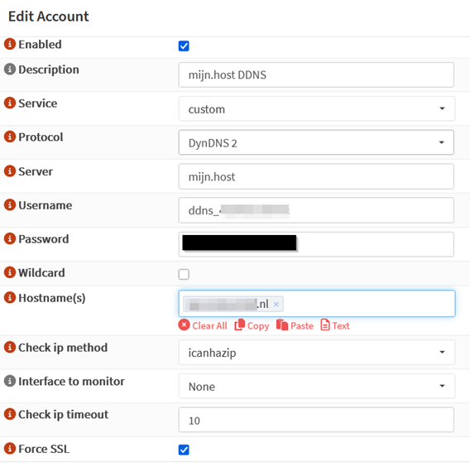
Task: Click the info icon beside Check ip method
Action: point(10,347)
